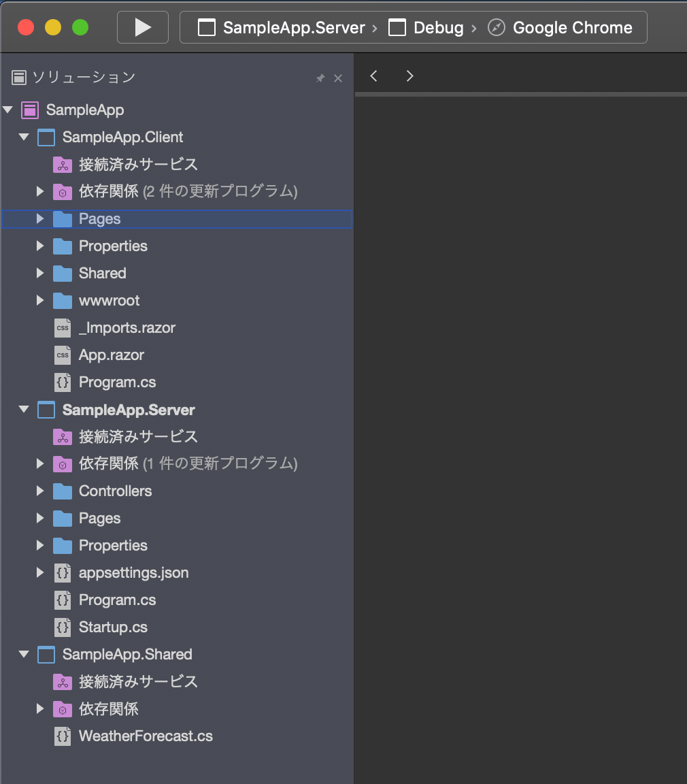Screen dimensions: 687x784
Task: Navigate back with the left arrow icon
Action: point(373,76)
